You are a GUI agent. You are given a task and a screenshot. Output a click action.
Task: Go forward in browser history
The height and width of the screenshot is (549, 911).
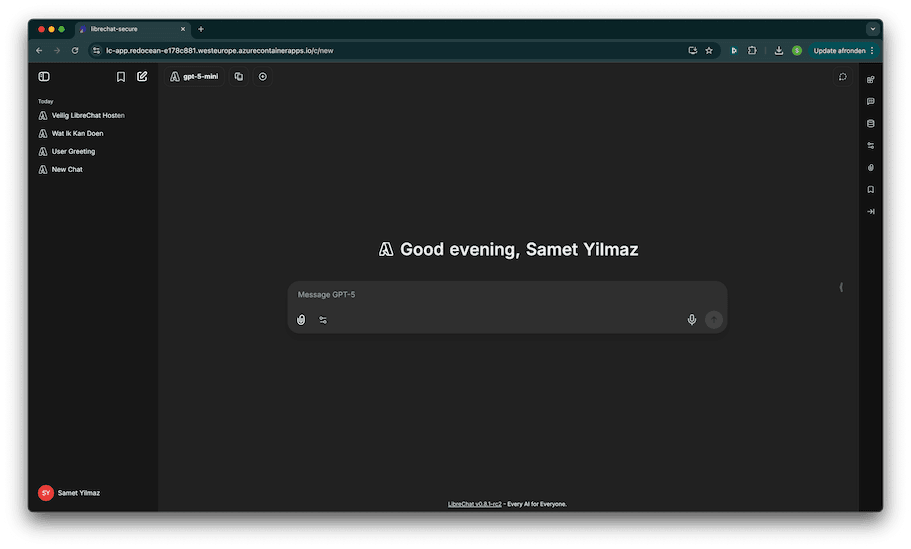57,51
